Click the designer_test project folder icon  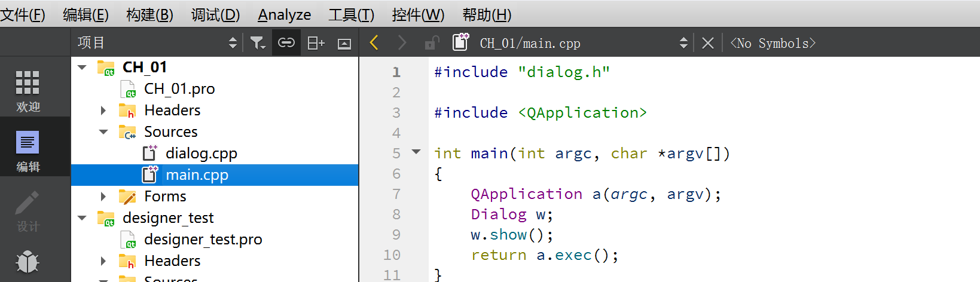[106, 219]
